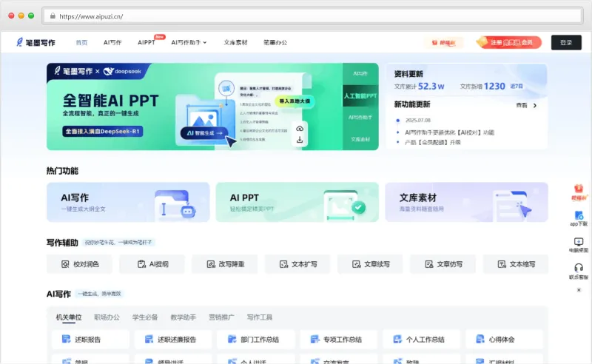Click the 部门工作总结 document icon
This screenshot has height=364, width=592.
click(x=232, y=339)
